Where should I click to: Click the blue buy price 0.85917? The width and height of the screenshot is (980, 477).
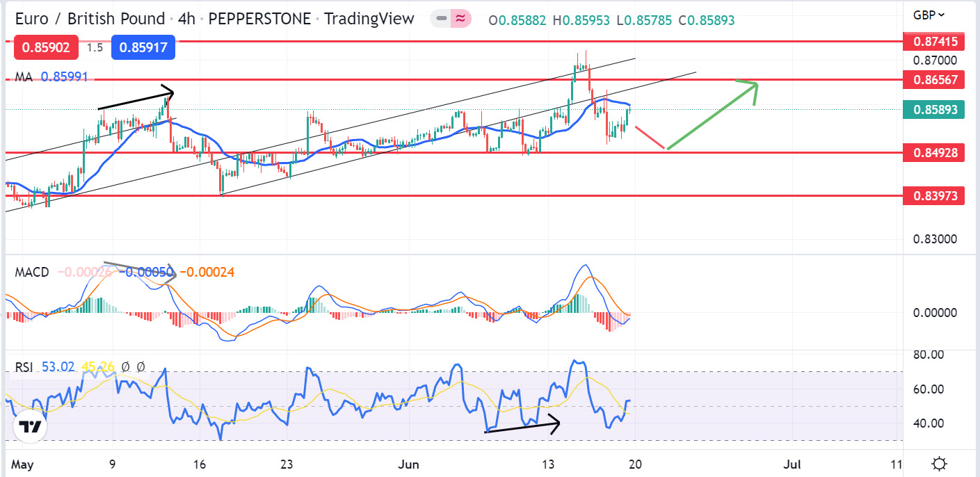tap(147, 48)
